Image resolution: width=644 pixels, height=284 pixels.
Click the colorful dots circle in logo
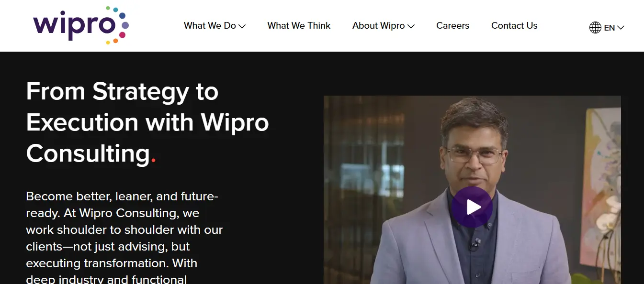pos(117,25)
